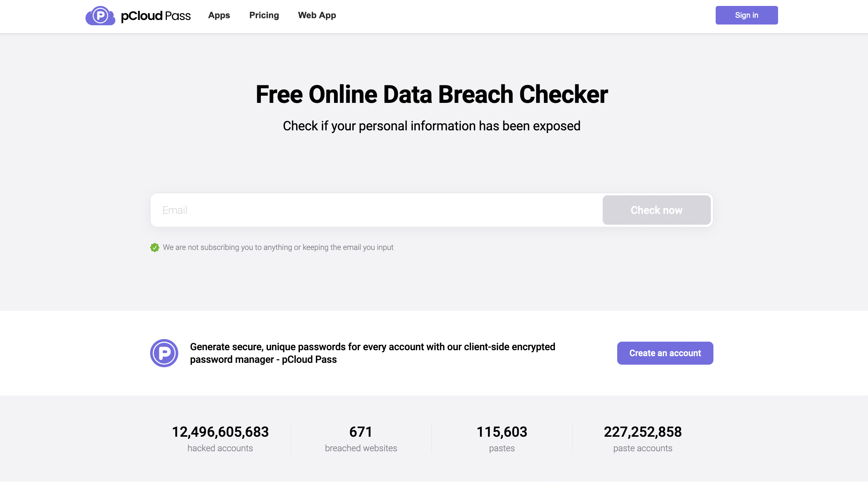Click Create an account

665,353
